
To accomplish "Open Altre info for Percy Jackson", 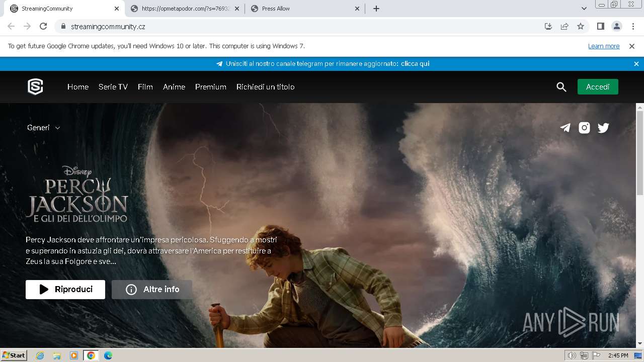I will [x=152, y=290].
